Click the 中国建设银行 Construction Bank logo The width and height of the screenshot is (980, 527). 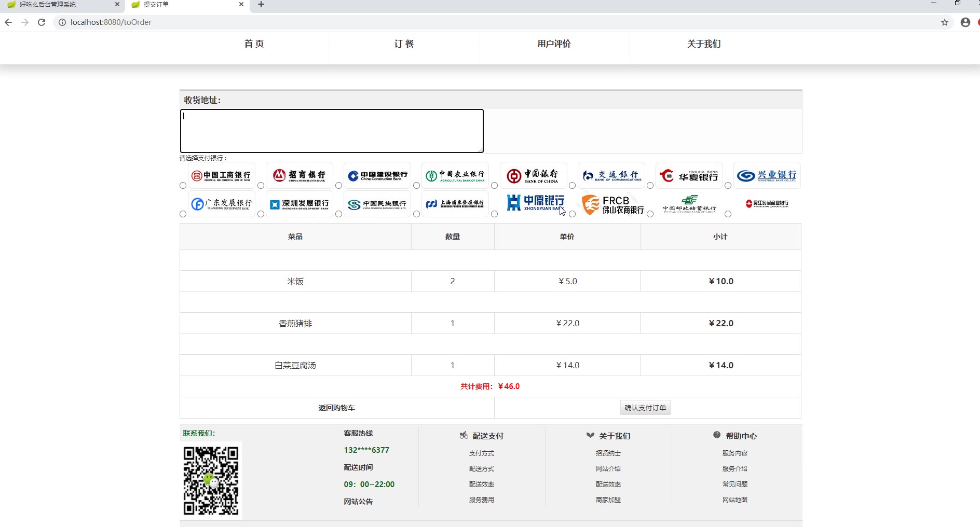click(x=377, y=176)
